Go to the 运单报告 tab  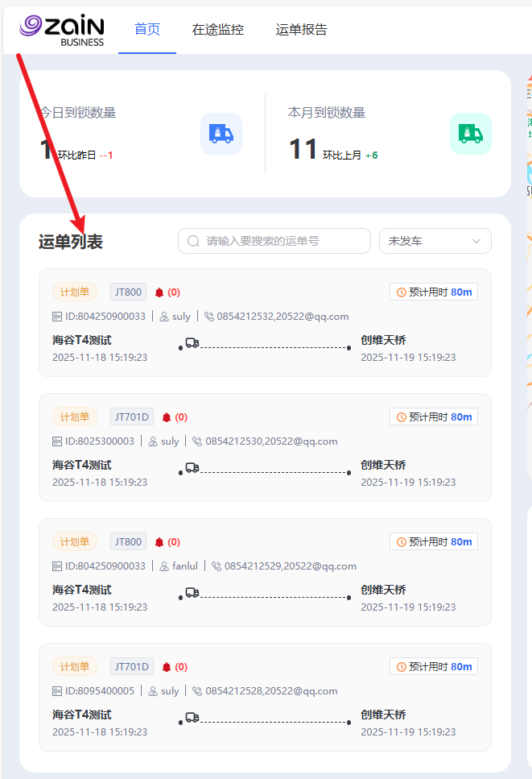(301, 30)
